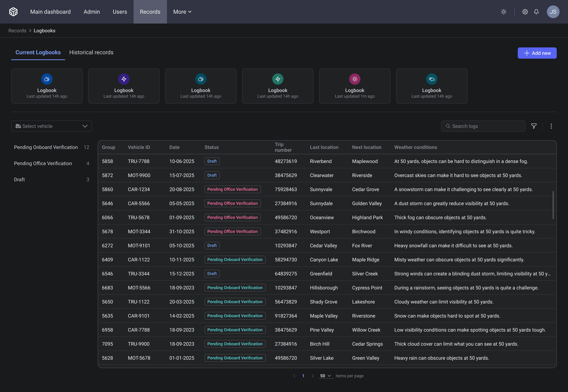
Task: Toggle light theme sun icon
Action: click(503, 12)
